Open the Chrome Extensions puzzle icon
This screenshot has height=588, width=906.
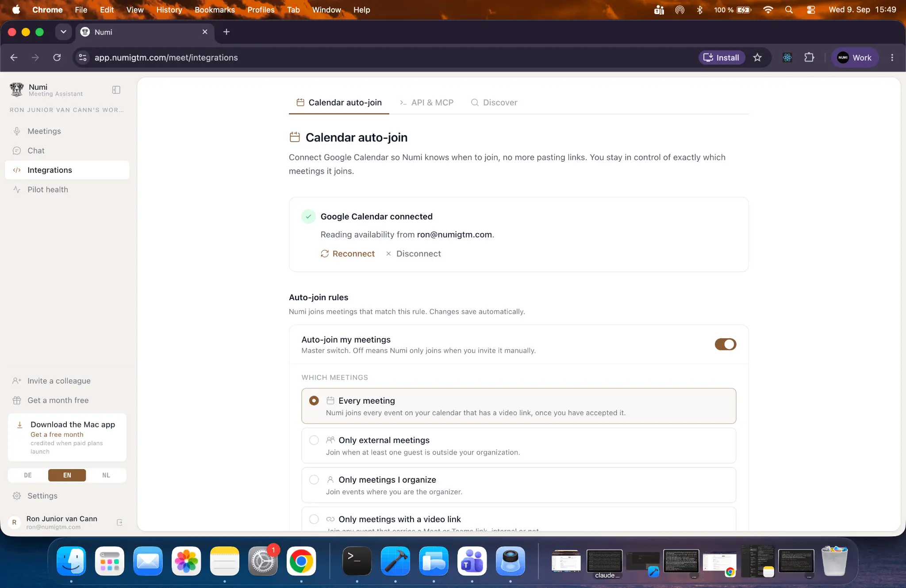(809, 57)
